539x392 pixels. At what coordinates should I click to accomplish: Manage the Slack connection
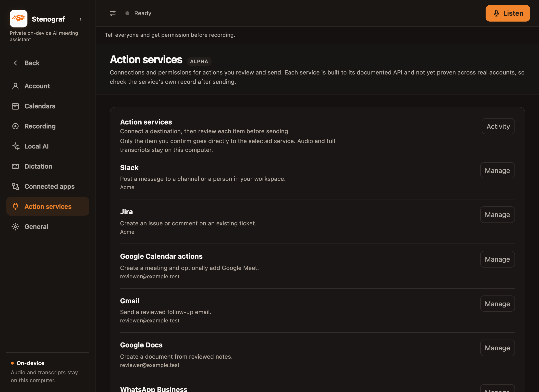click(x=497, y=171)
